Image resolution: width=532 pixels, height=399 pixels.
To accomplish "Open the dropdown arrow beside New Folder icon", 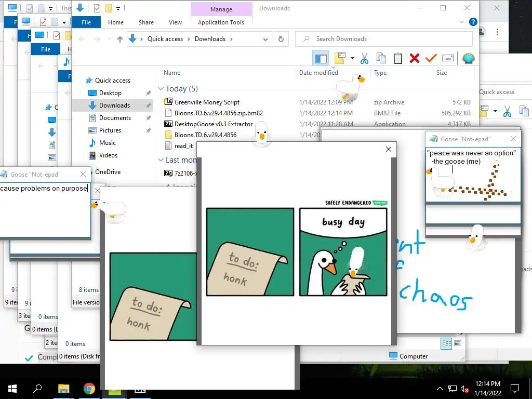I will click(x=352, y=58).
